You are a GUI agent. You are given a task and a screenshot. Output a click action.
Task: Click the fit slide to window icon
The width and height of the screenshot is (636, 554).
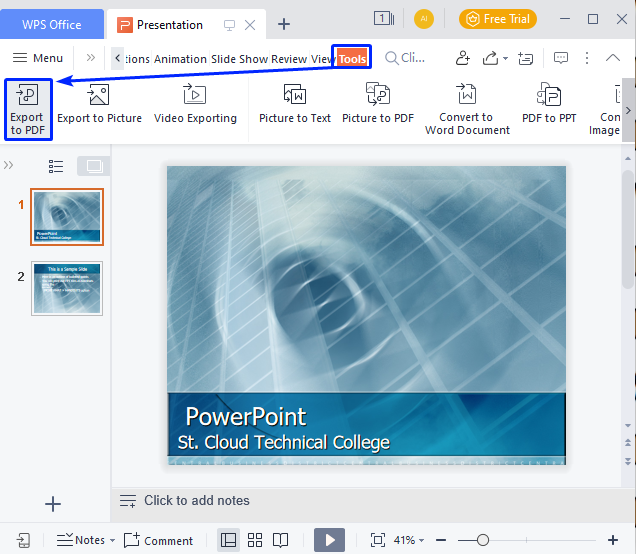pyautogui.click(x=378, y=540)
